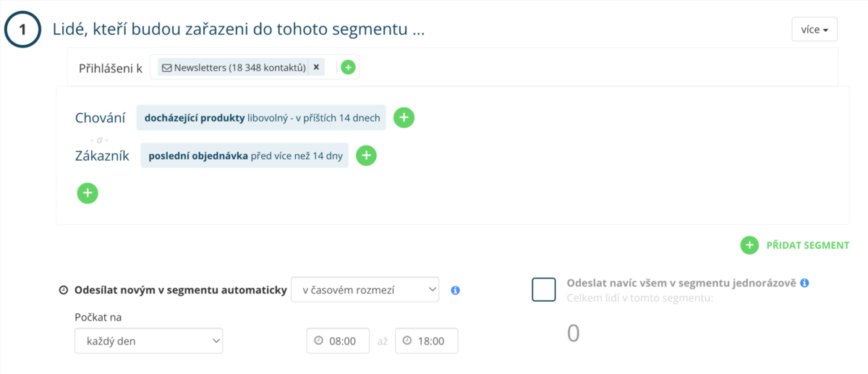Add condition after poslední objednávka rule
The height and width of the screenshot is (374, 868).
[367, 156]
